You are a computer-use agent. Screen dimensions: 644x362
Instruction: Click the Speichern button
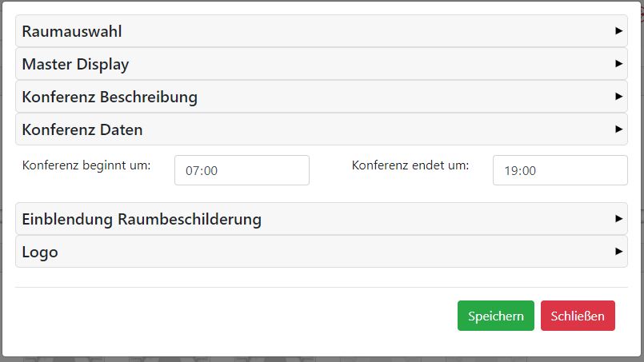click(x=495, y=316)
